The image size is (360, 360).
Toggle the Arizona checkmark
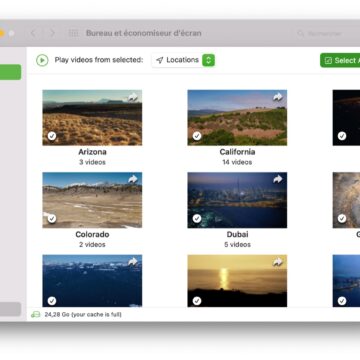52,136
